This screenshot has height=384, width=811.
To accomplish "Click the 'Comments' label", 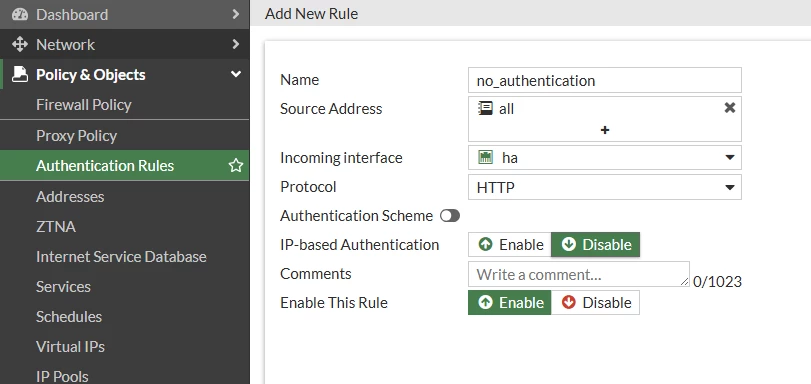I will [x=316, y=274].
